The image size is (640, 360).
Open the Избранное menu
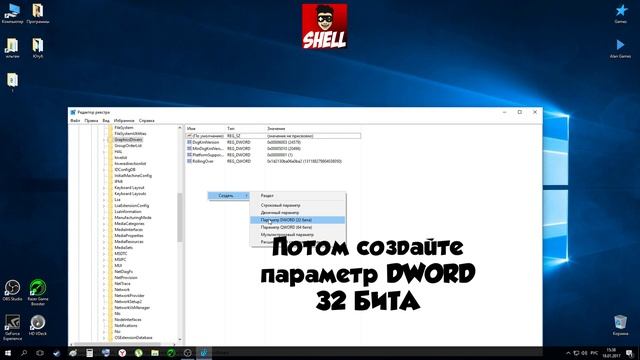coord(124,121)
